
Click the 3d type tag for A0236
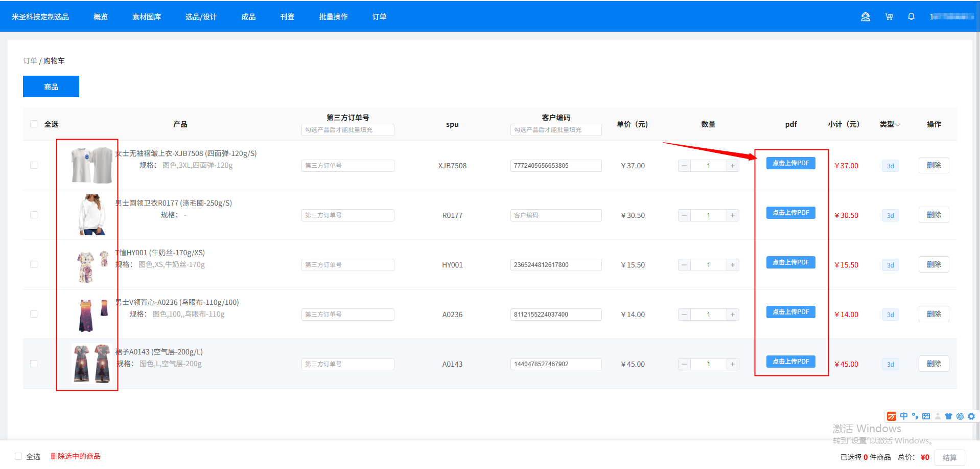click(890, 315)
